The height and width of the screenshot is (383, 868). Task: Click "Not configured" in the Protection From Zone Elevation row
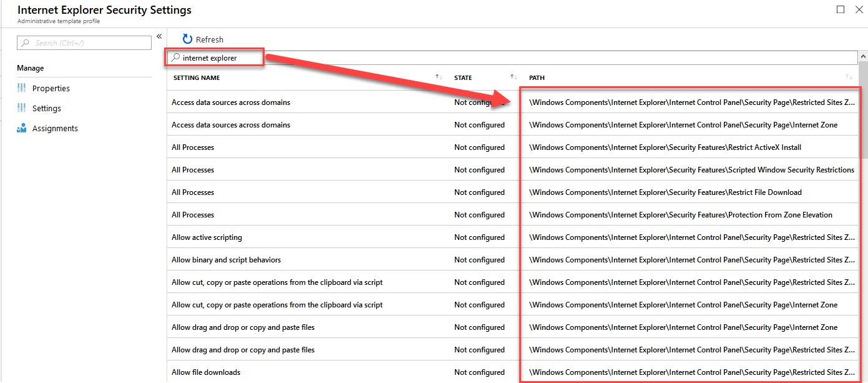(479, 214)
